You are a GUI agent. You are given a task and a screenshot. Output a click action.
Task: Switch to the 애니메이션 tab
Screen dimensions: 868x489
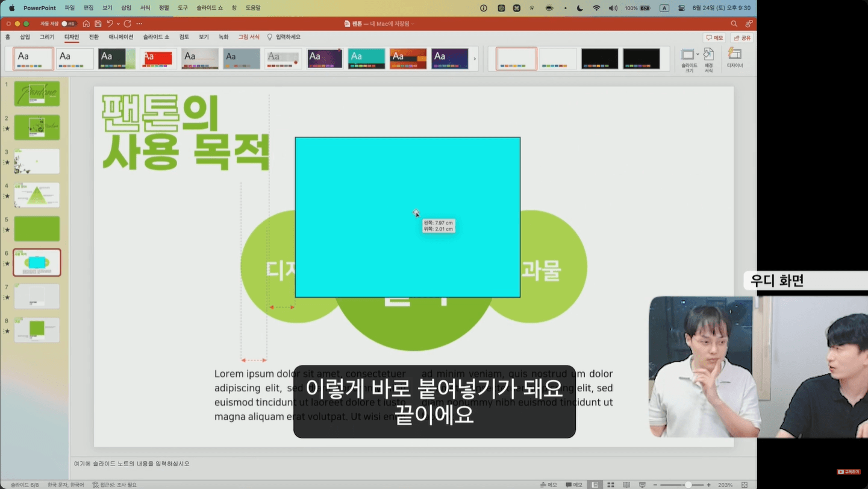click(x=120, y=37)
